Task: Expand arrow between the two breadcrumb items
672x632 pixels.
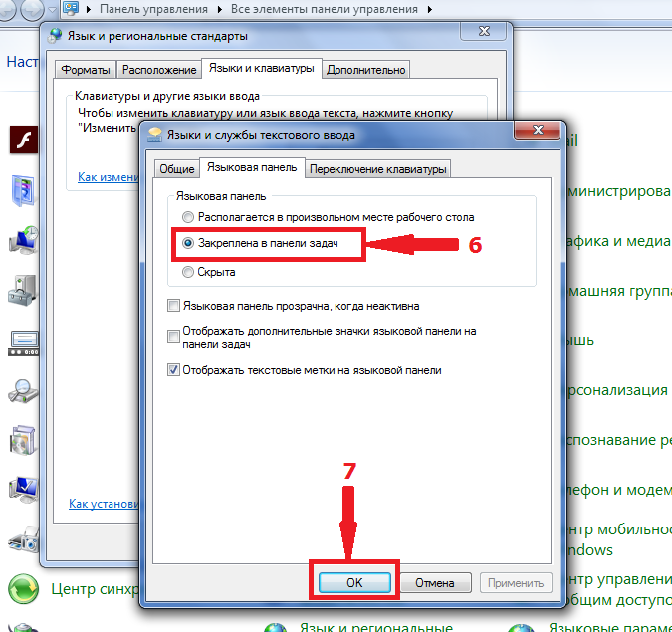Action: coord(219,9)
